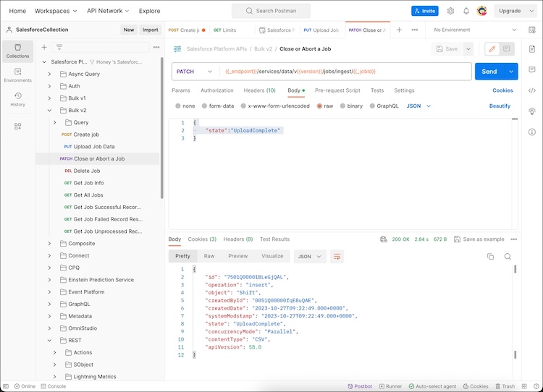The image size is (543, 392).
Task: Open Postbot in the status bar
Action: (x=360, y=386)
